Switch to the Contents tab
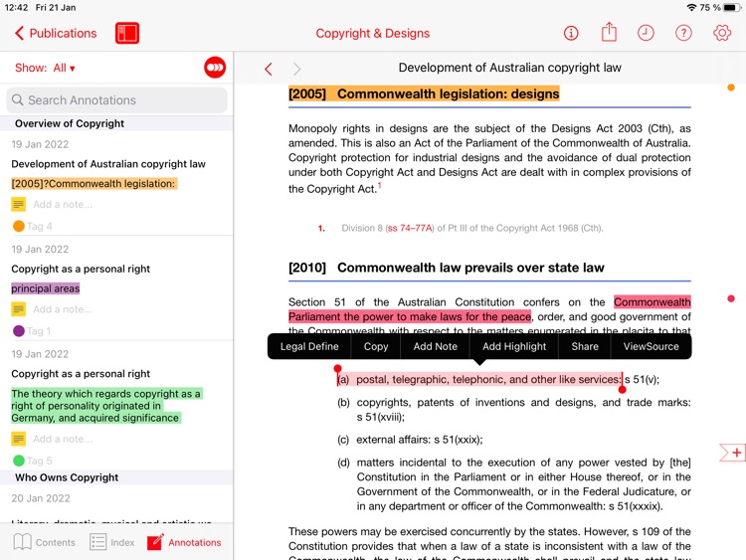746x560 pixels. [44, 542]
